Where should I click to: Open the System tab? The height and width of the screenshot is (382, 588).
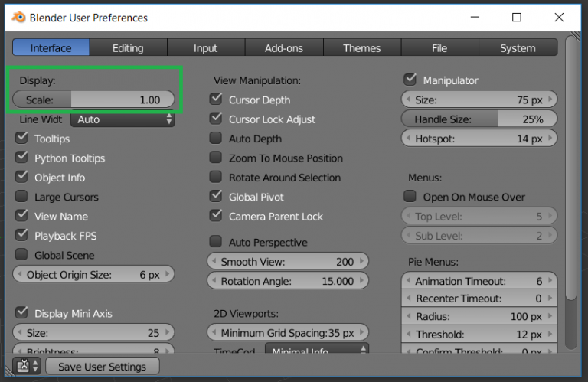coord(518,48)
